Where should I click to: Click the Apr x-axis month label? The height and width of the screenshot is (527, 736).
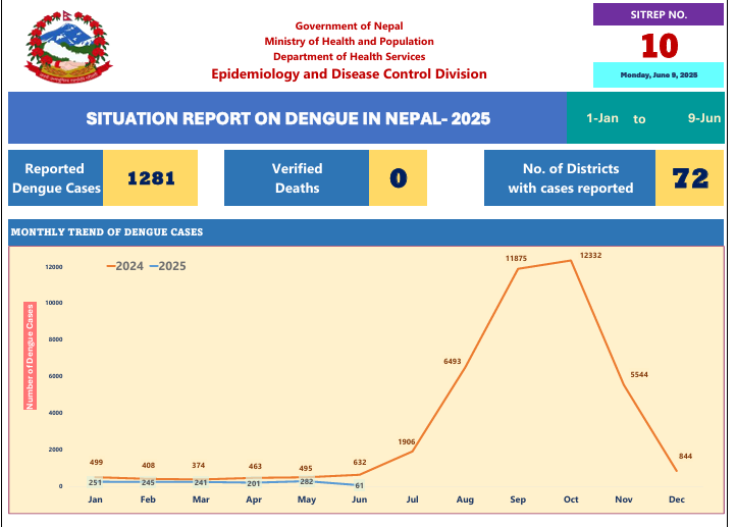(x=253, y=500)
